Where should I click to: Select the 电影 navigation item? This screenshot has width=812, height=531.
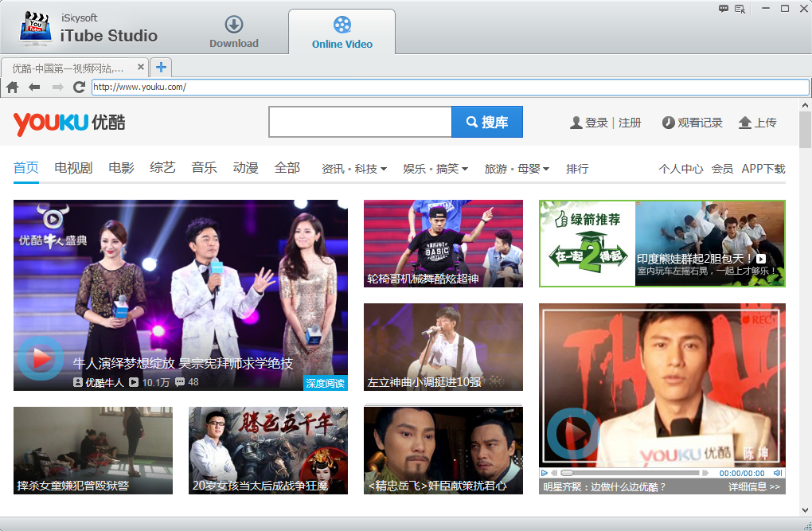tap(121, 168)
